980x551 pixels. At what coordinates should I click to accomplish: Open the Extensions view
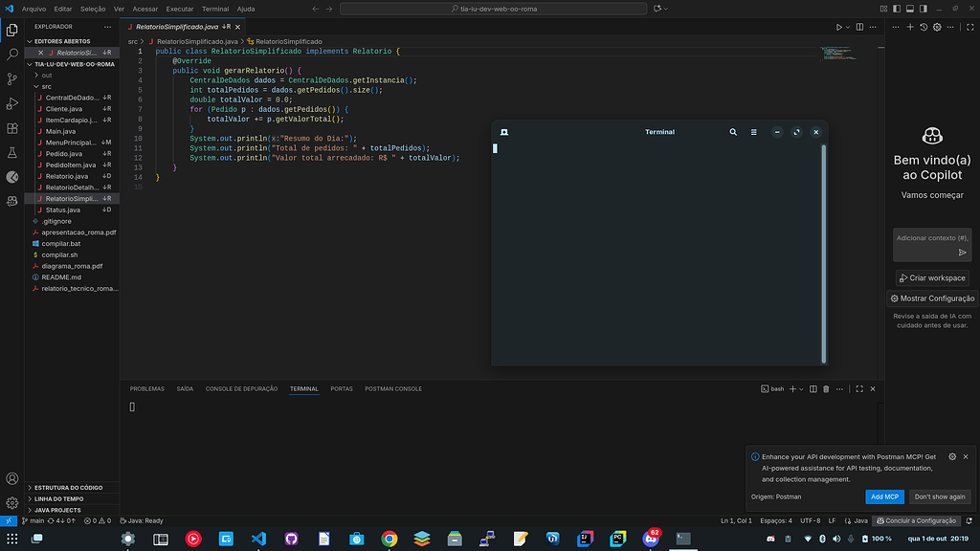(12, 129)
